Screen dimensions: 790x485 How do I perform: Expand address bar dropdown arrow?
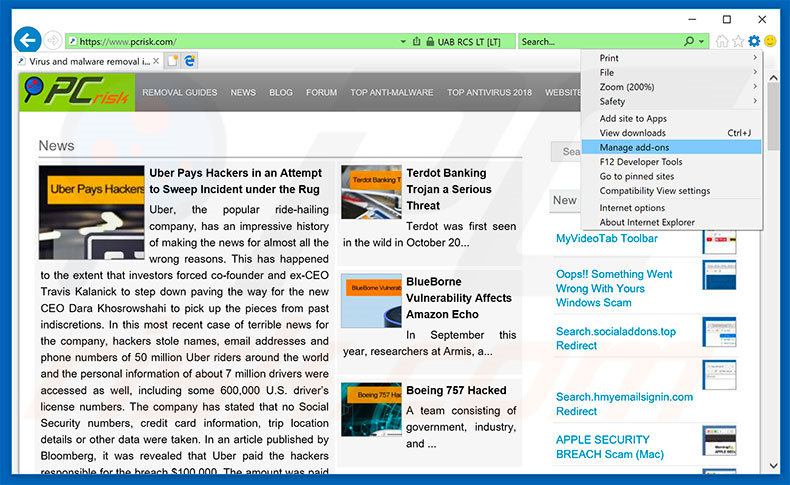(403, 42)
